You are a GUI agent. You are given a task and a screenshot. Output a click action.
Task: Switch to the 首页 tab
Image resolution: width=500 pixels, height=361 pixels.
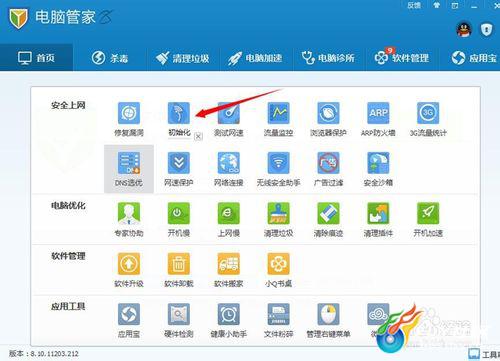(36, 58)
